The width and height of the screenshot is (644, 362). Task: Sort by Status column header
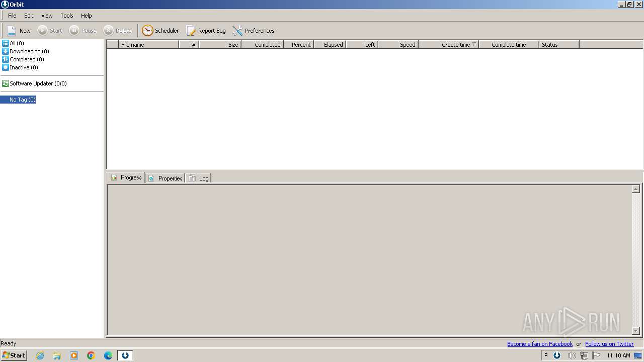tap(559, 45)
